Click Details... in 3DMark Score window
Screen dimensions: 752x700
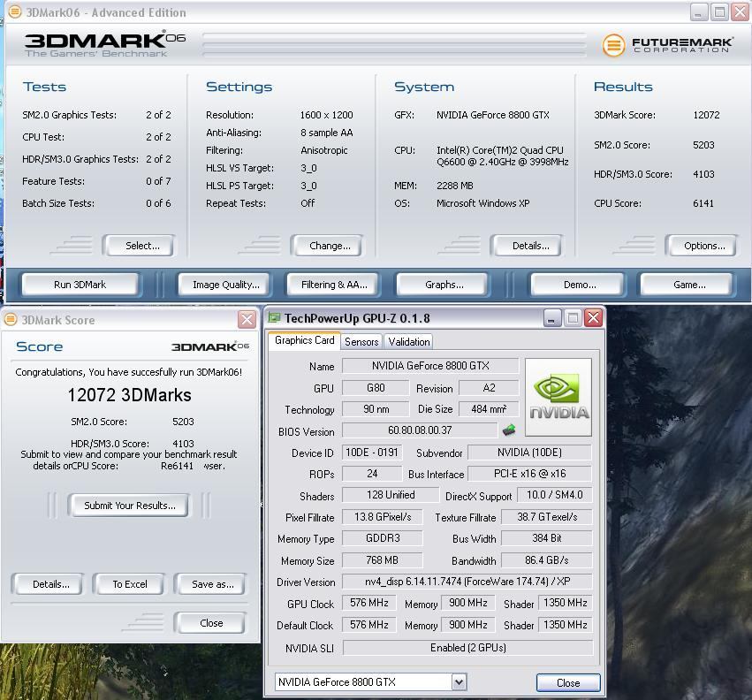pyautogui.click(x=49, y=584)
